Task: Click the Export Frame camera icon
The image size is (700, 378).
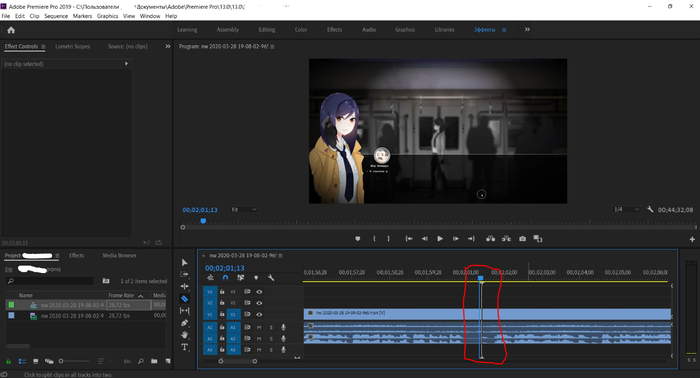Action: tap(522, 239)
